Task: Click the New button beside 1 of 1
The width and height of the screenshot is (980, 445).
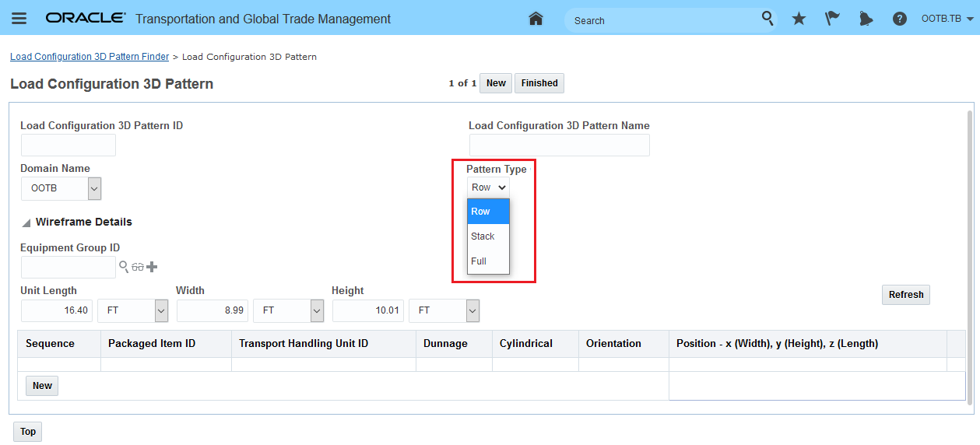Action: (x=496, y=83)
